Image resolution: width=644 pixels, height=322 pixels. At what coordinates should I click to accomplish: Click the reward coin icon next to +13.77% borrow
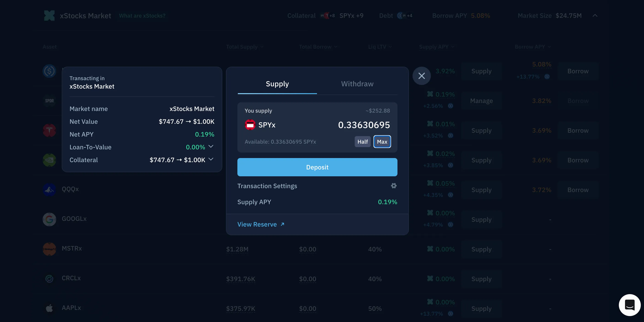coord(547,77)
